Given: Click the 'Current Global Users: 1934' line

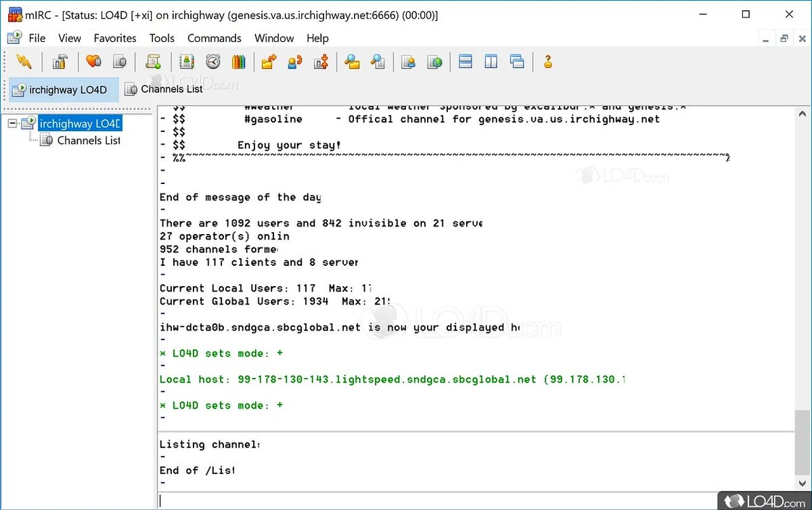Looking at the screenshot, I should point(275,301).
